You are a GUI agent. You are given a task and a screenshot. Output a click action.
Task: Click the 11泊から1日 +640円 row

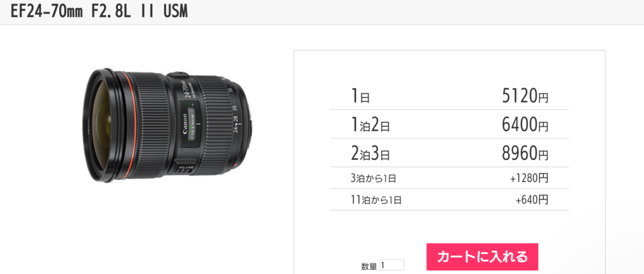click(x=449, y=200)
